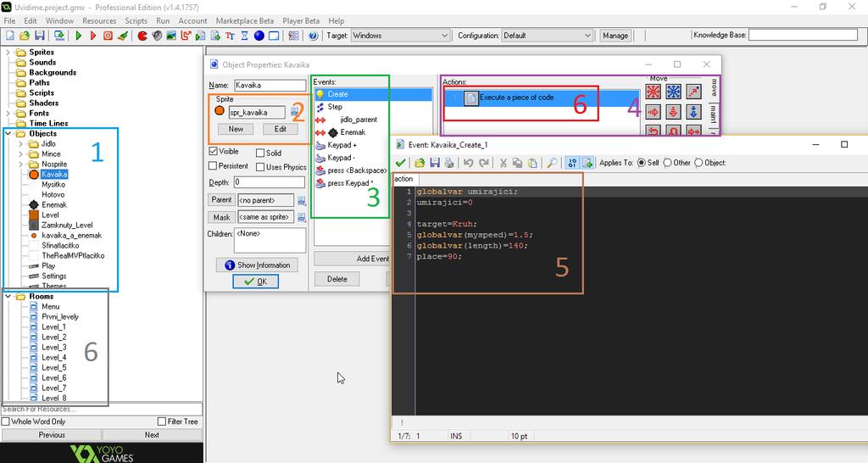This screenshot has height=463, width=868.
Task: Check the Filter Tree option
Action: click(x=162, y=422)
